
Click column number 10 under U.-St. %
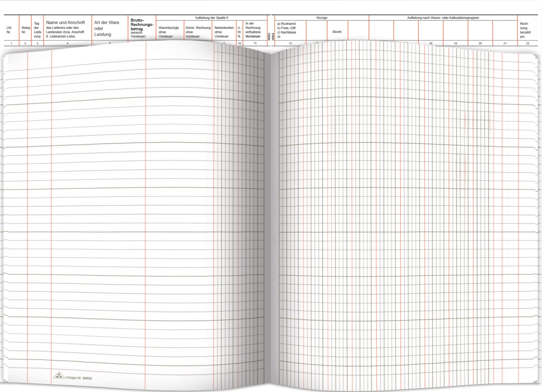240,43
